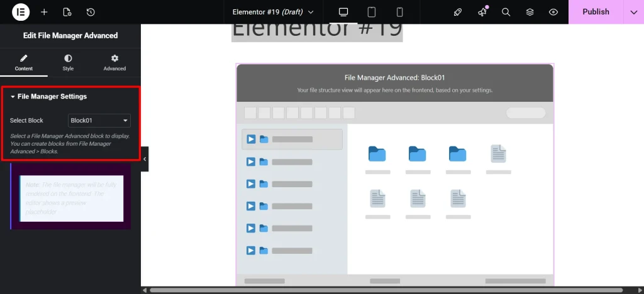
Task: Click the preview search pill placeholder
Action: [526, 112]
